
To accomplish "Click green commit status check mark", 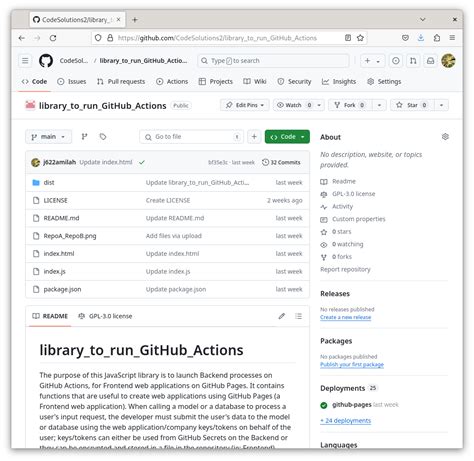I will pos(142,162).
